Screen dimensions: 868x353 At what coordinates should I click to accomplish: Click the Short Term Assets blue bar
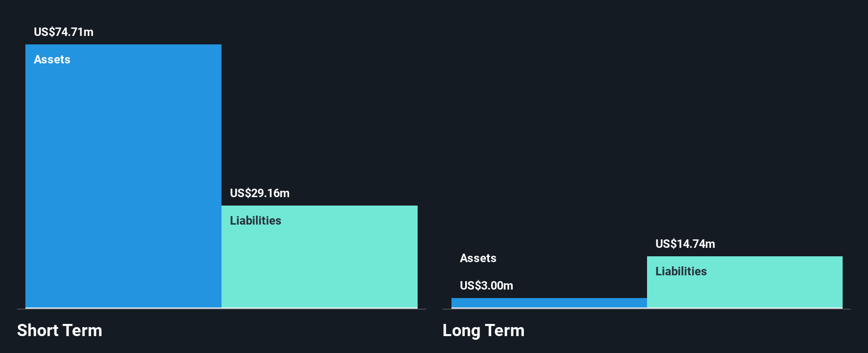click(x=123, y=176)
